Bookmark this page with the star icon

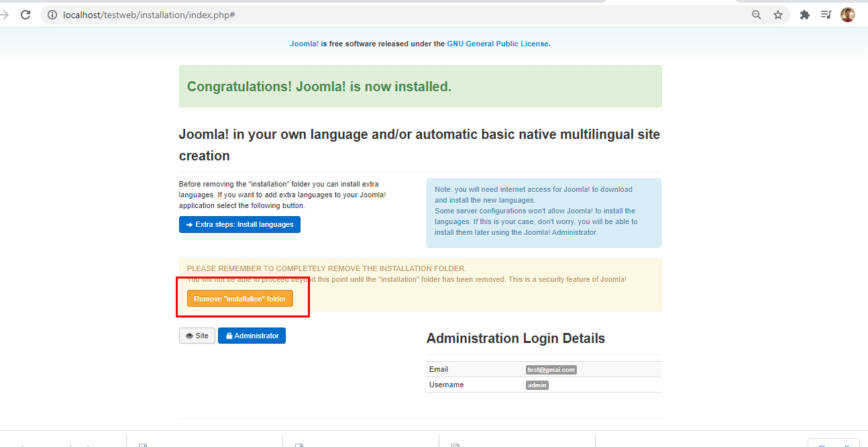click(x=778, y=15)
